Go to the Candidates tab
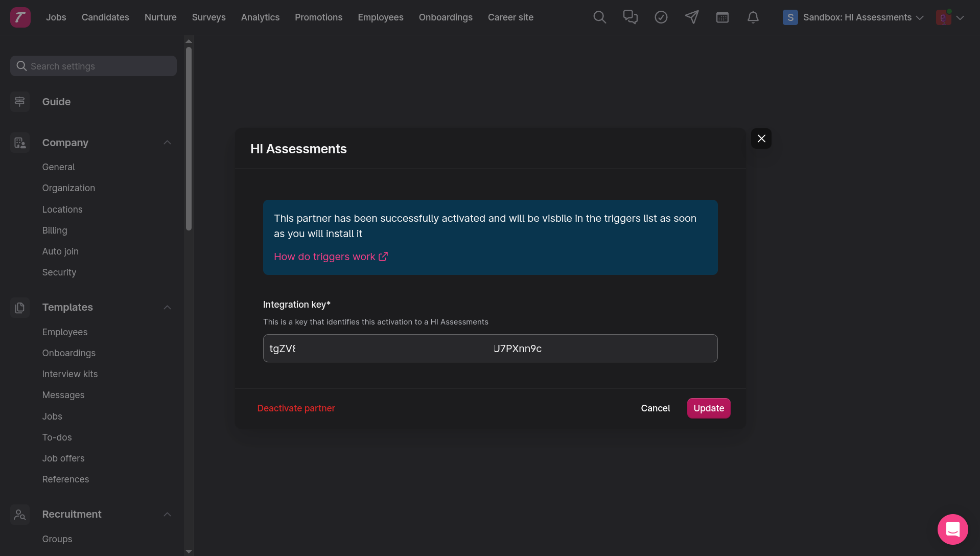The width and height of the screenshot is (980, 556). pos(105,17)
